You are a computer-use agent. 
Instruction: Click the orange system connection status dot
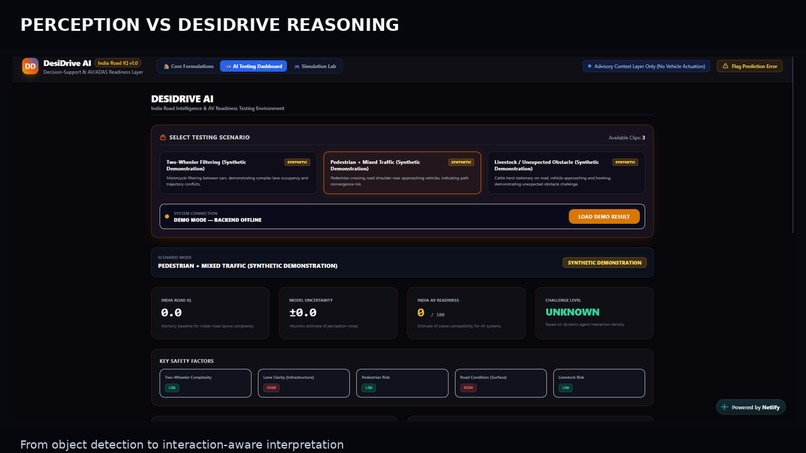tap(167, 216)
